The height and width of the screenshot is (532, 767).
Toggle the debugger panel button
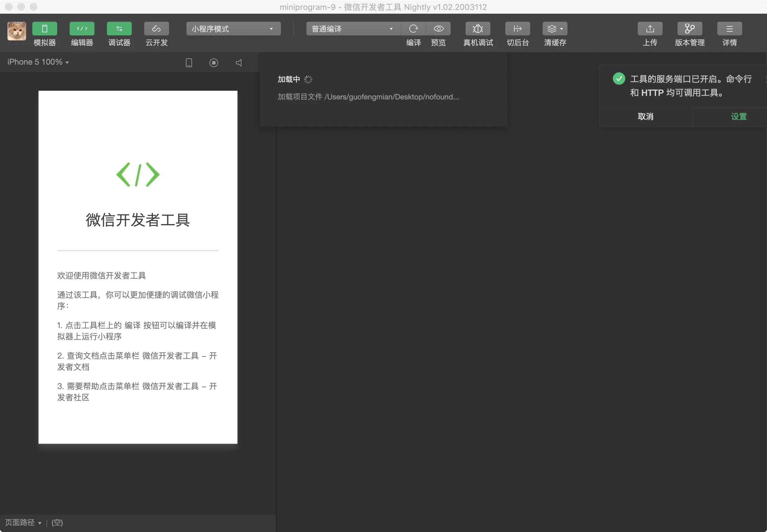point(119,29)
